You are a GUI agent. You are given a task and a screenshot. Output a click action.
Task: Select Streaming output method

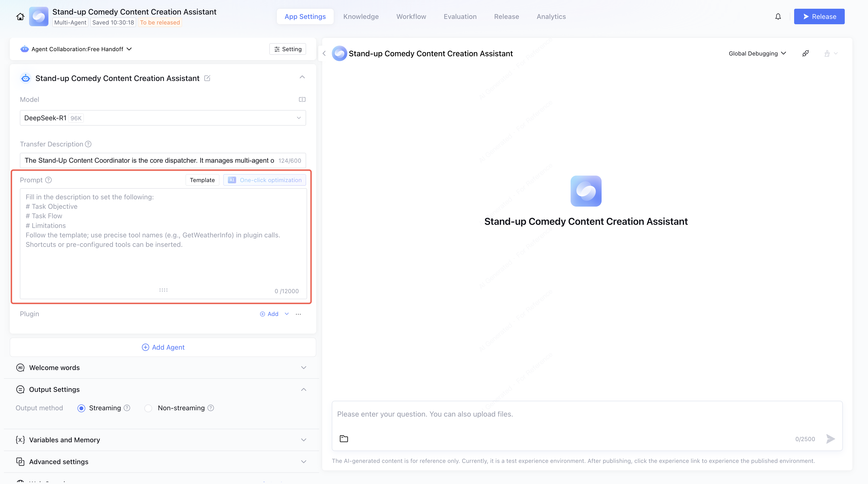tap(81, 408)
